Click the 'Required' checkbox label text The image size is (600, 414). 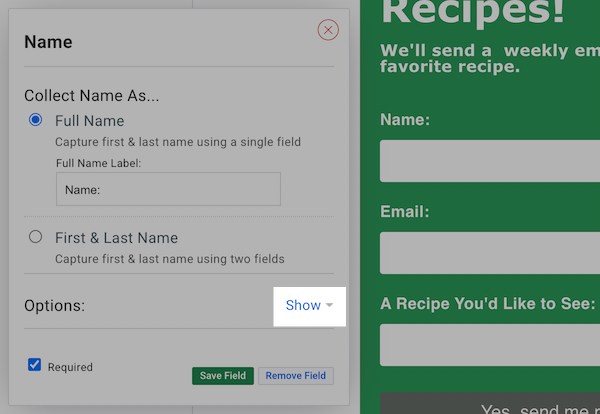pos(70,367)
